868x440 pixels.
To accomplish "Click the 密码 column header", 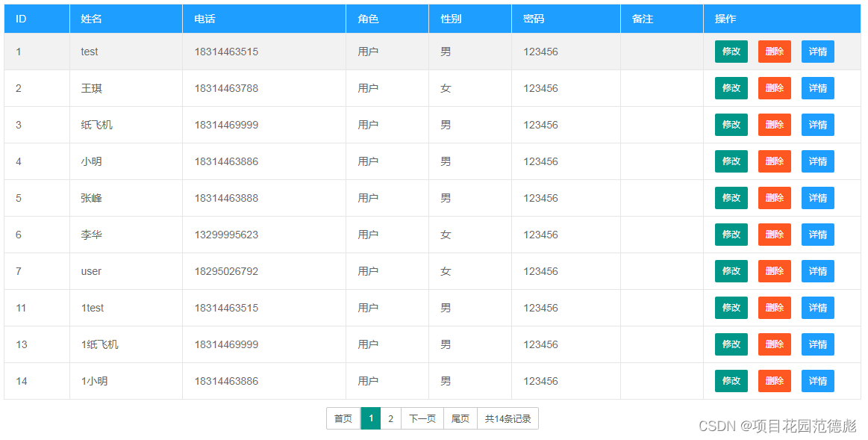I will point(566,19).
